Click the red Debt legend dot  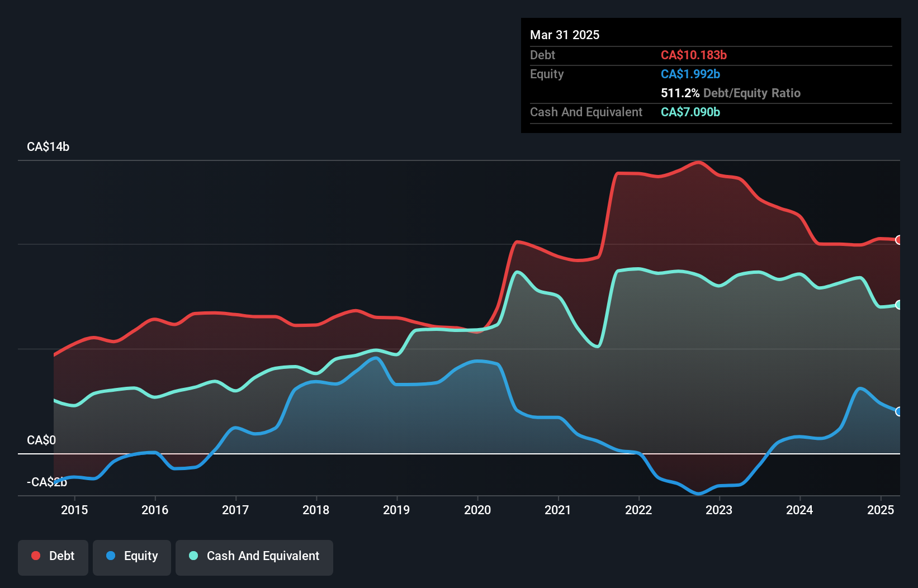point(36,556)
